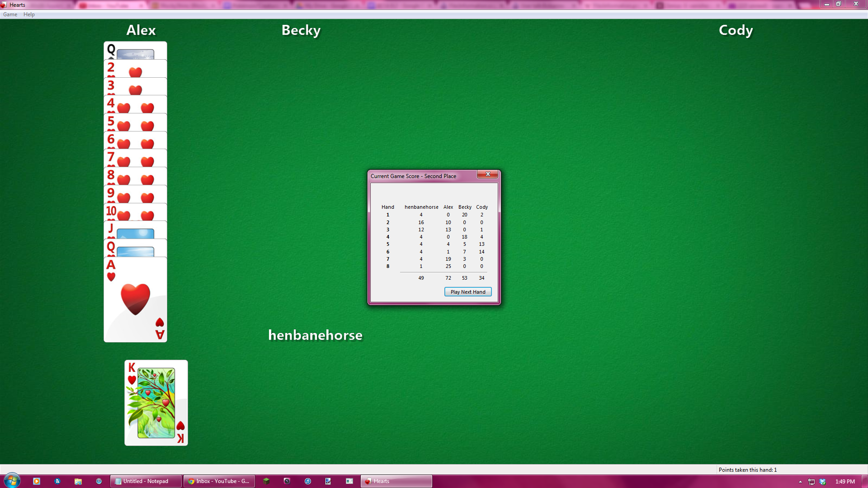
Task: Click the blue A taskbar icon
Action: tap(57, 481)
